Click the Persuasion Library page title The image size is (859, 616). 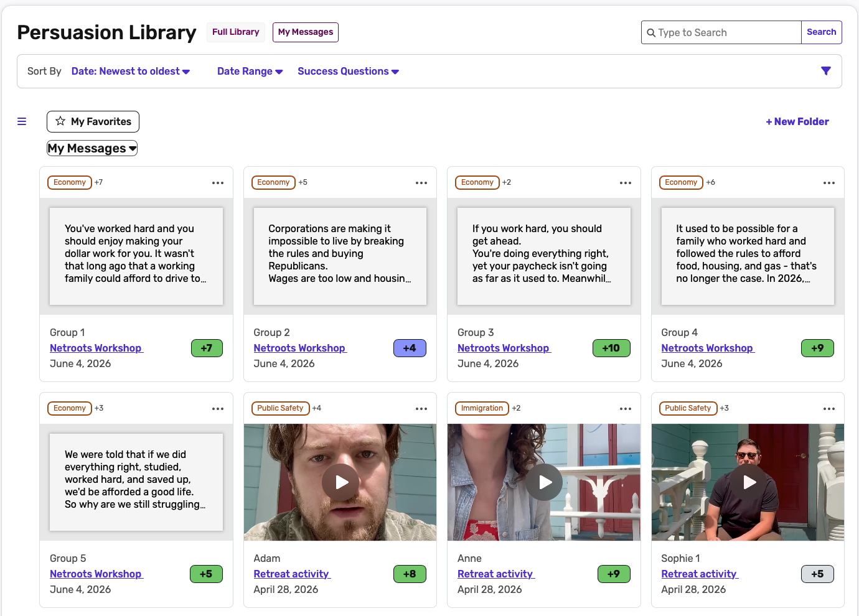click(106, 32)
